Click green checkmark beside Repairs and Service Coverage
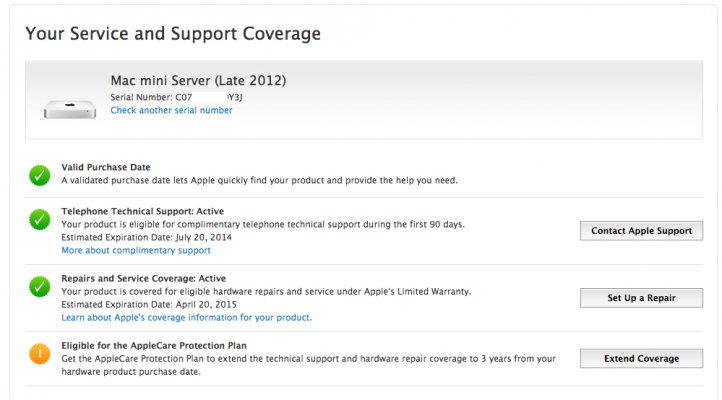This screenshot has height=400, width=722. coord(40,287)
